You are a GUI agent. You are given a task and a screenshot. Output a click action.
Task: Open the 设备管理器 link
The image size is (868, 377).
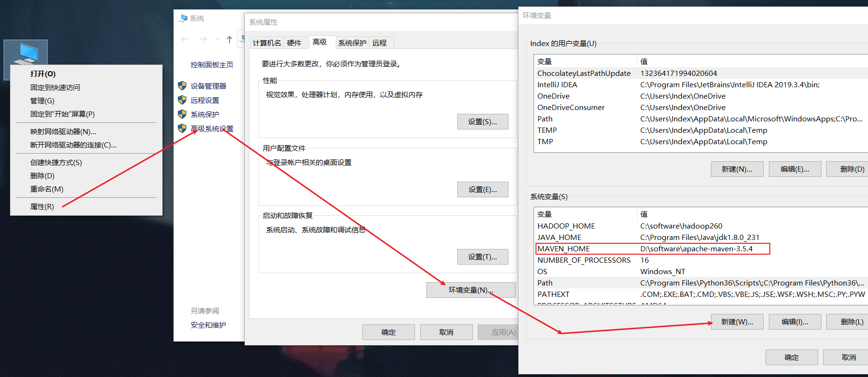click(208, 86)
